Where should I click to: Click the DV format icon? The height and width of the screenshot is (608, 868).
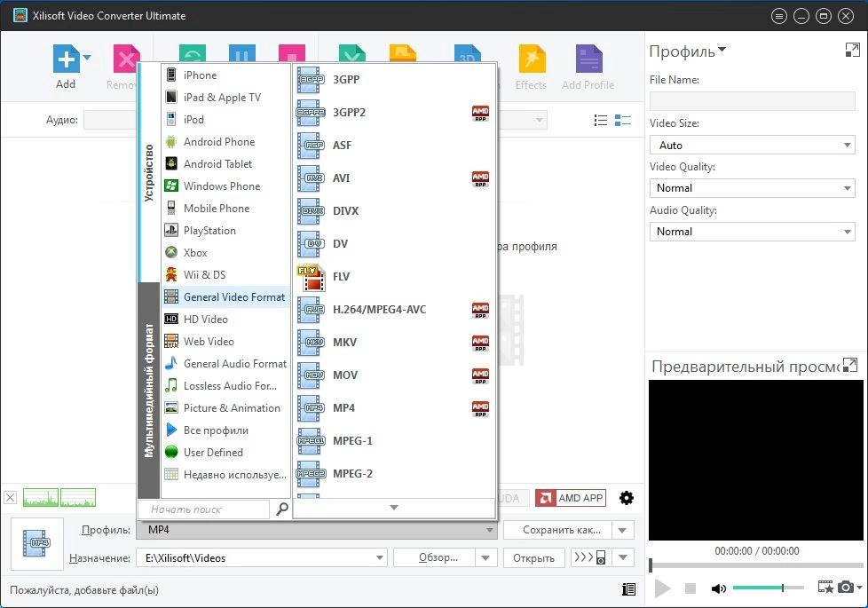(x=311, y=243)
